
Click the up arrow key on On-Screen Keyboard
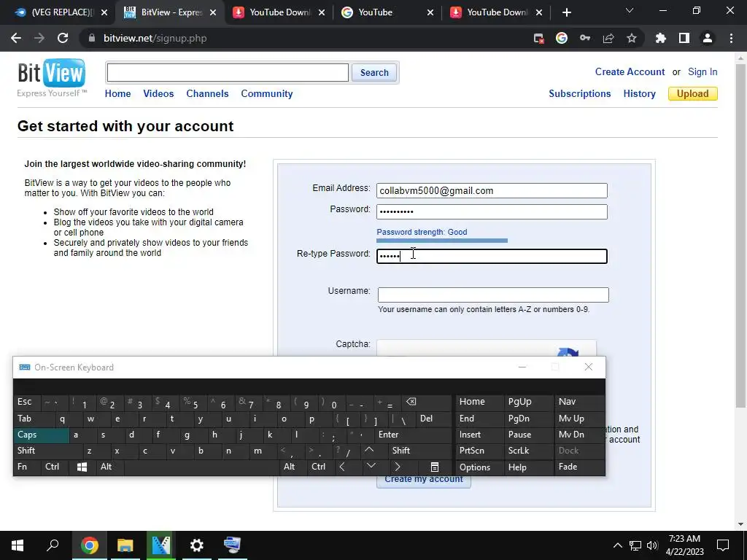coord(369,450)
